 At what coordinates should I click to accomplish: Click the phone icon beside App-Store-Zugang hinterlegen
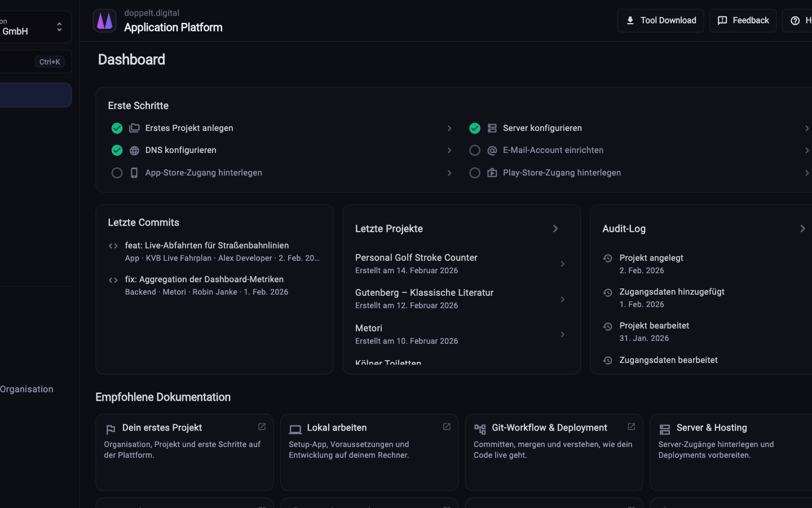pos(134,173)
